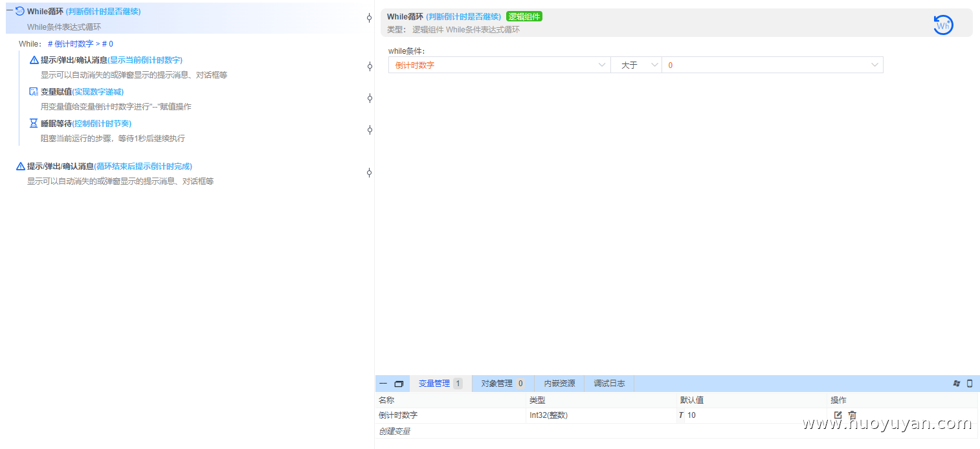Open the 倒计时数字 condition variable dropdown
Screen dimensions: 980x449
click(499, 65)
